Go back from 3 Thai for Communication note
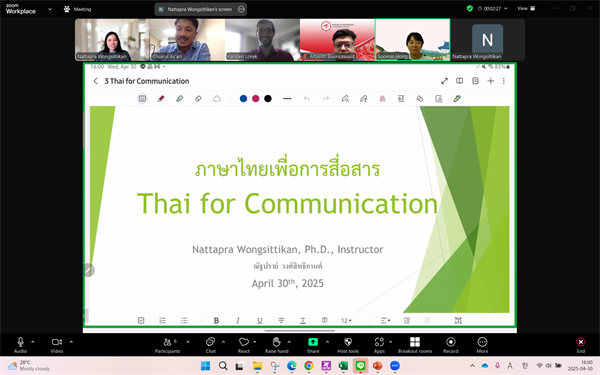This screenshot has height=375, width=600. point(96,81)
